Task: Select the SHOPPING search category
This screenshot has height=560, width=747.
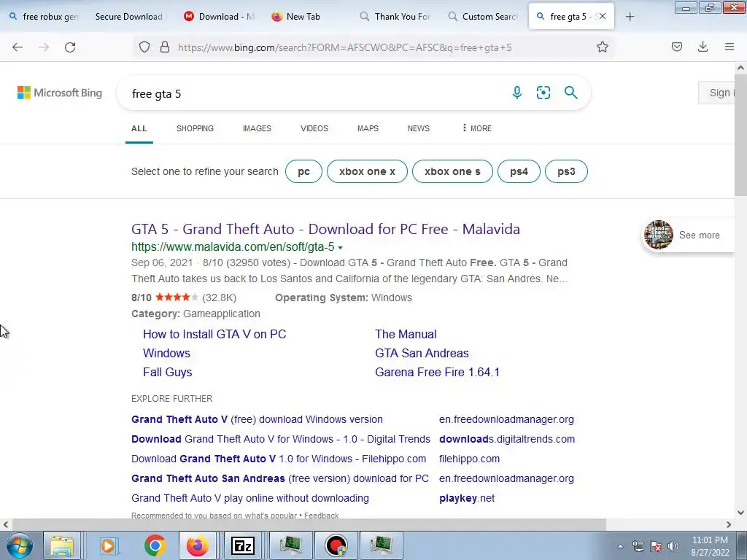Action: pos(195,128)
